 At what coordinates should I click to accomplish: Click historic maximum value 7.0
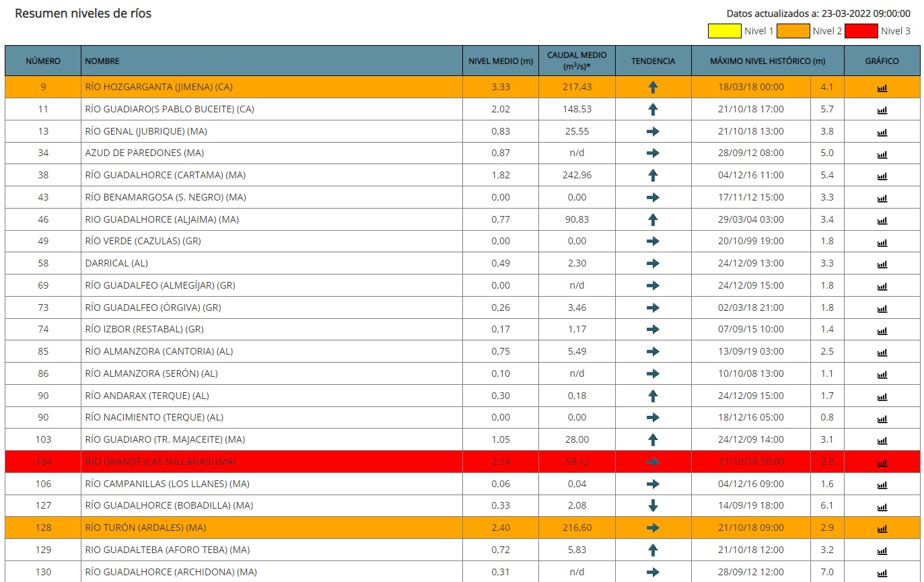pyautogui.click(x=827, y=572)
